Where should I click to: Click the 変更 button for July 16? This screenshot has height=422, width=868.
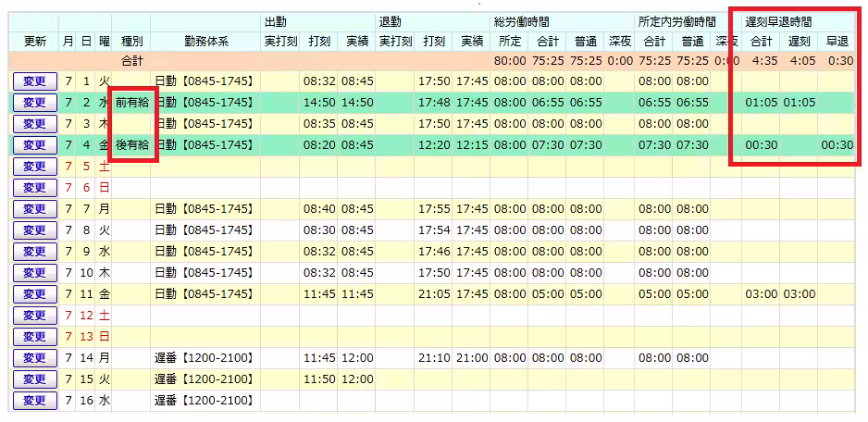click(34, 401)
